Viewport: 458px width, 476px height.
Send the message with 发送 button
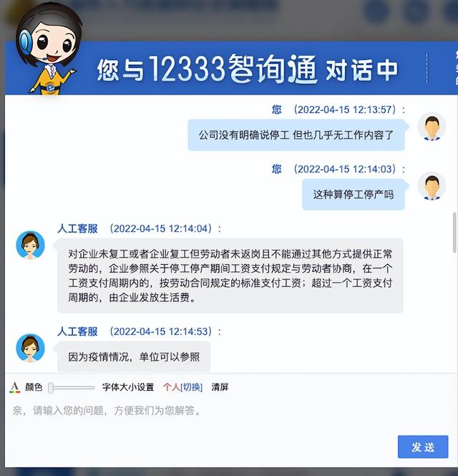pyautogui.click(x=423, y=447)
